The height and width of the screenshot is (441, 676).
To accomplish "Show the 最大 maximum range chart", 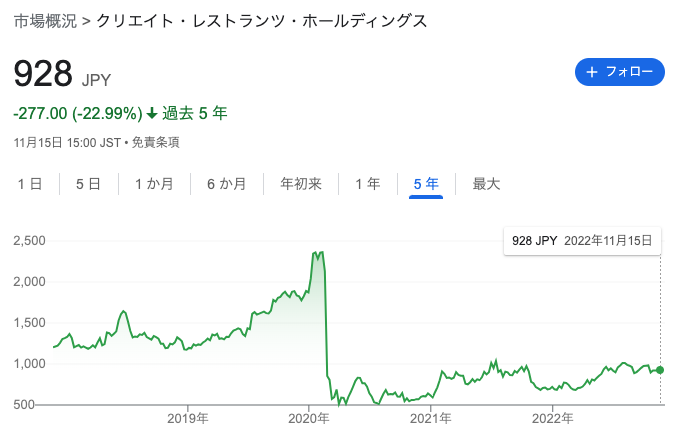I will coord(486,184).
